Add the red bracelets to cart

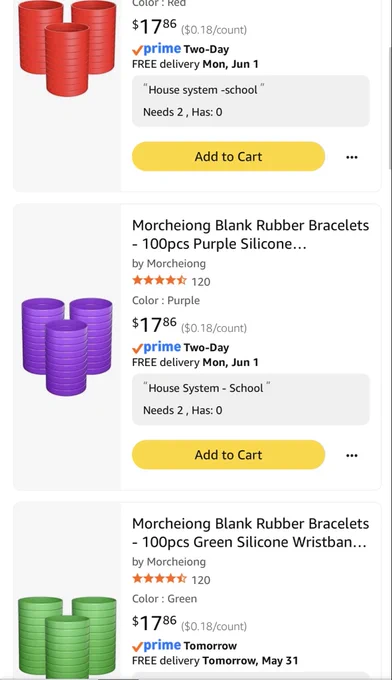229,157
